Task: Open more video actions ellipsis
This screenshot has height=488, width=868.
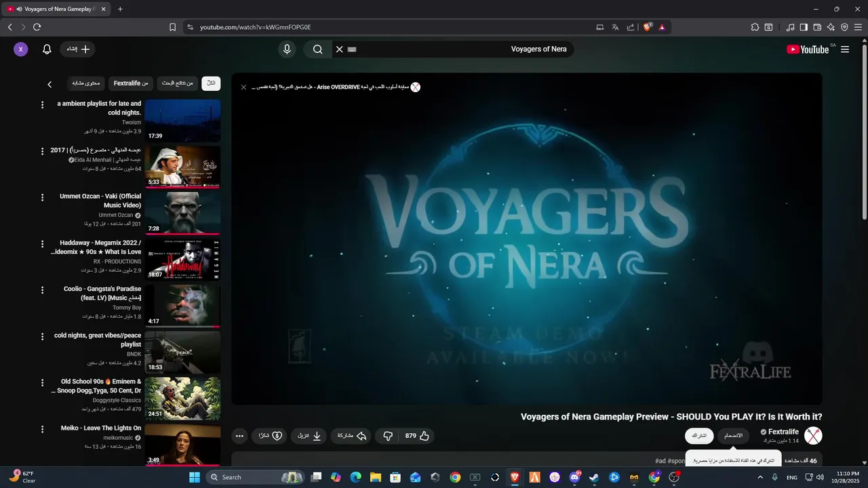Action: pos(239,436)
